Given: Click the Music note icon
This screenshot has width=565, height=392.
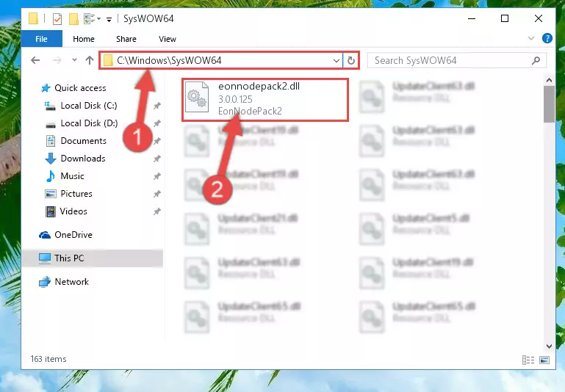Looking at the screenshot, I should click(51, 176).
